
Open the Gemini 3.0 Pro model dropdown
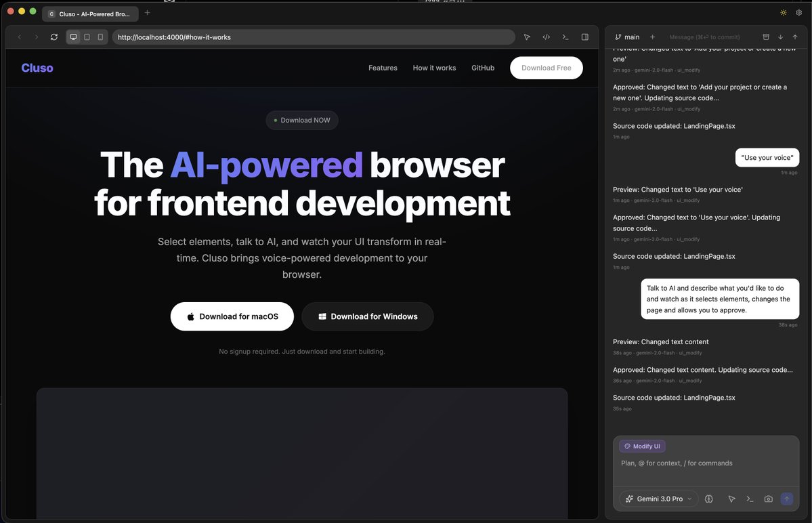click(658, 499)
